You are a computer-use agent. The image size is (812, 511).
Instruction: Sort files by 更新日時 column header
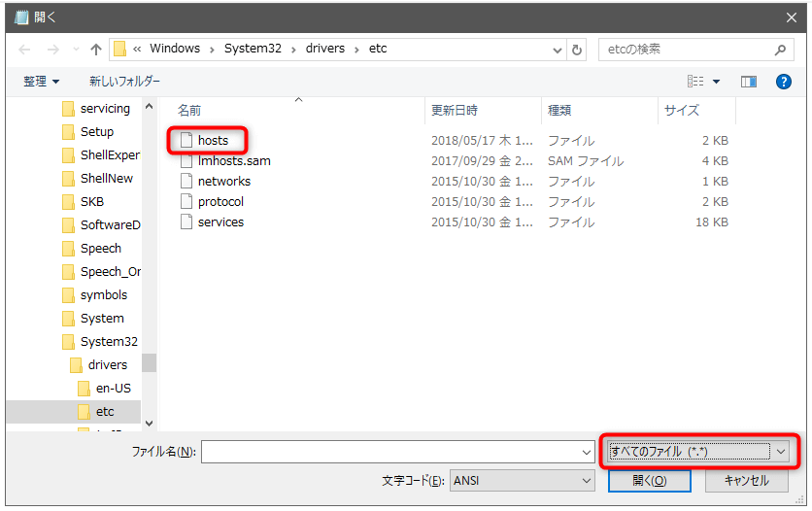pos(455,111)
